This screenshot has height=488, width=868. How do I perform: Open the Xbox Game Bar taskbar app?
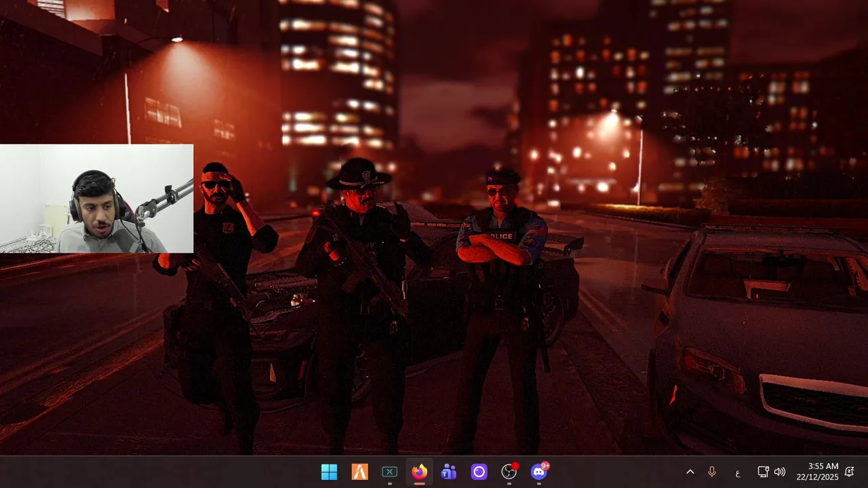coord(389,472)
